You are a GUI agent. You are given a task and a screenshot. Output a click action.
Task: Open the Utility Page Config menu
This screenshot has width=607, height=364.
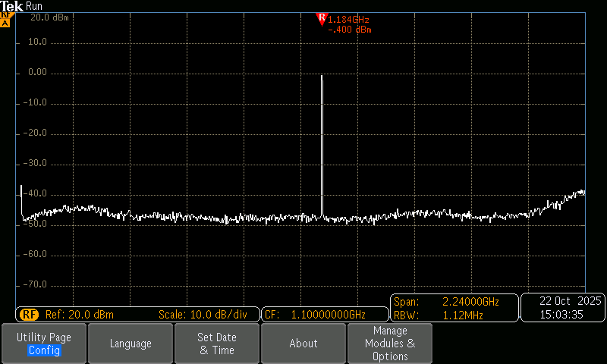click(x=44, y=344)
